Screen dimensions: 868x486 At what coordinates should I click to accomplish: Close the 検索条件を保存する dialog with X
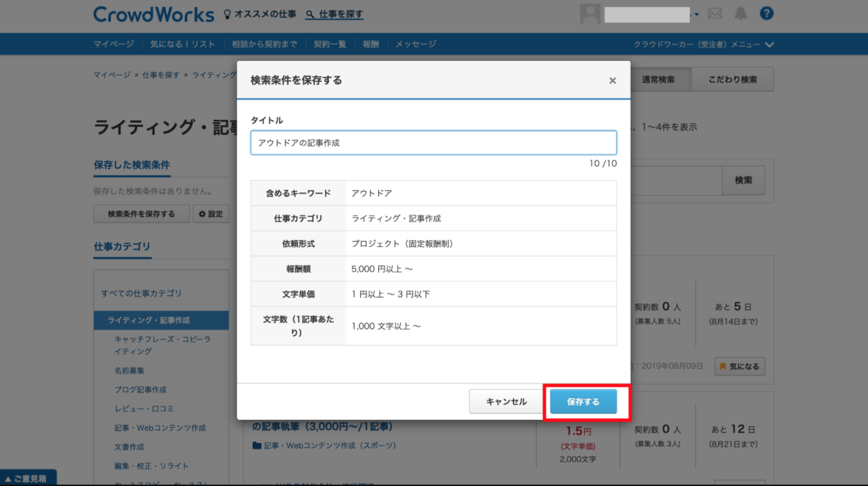point(612,81)
